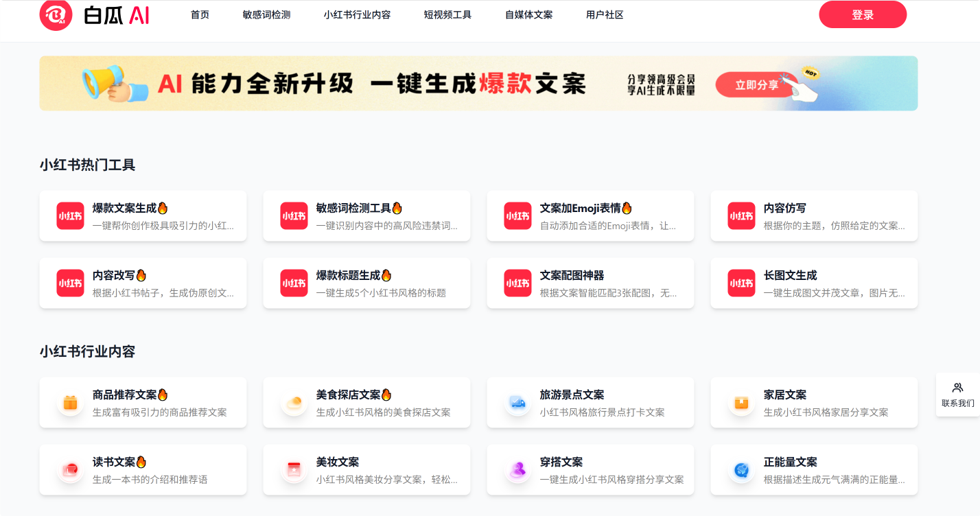980x516 pixels.
Task: Click the gift box icon for 商品推荐文案
Action: [70, 403]
